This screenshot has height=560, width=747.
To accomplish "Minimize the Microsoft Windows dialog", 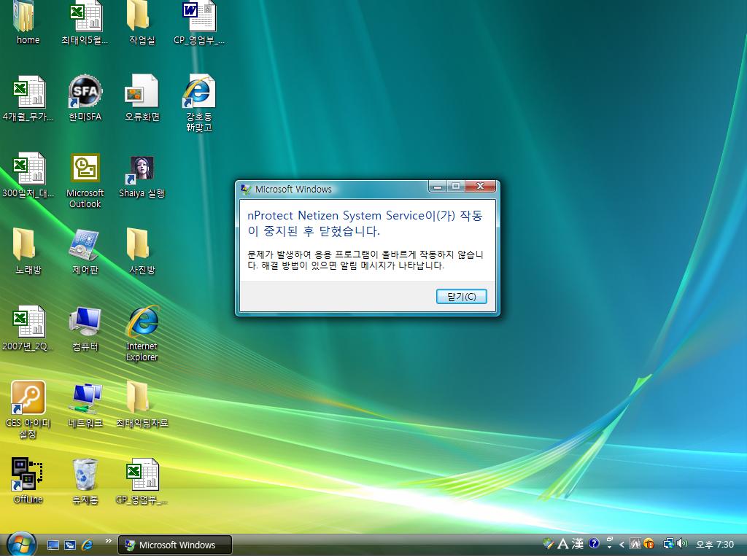I will coord(438,186).
